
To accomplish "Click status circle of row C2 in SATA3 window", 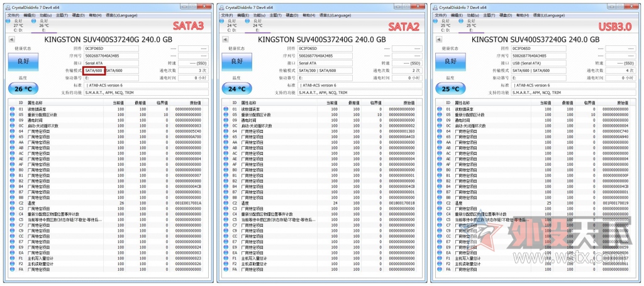I will click(x=13, y=203).
